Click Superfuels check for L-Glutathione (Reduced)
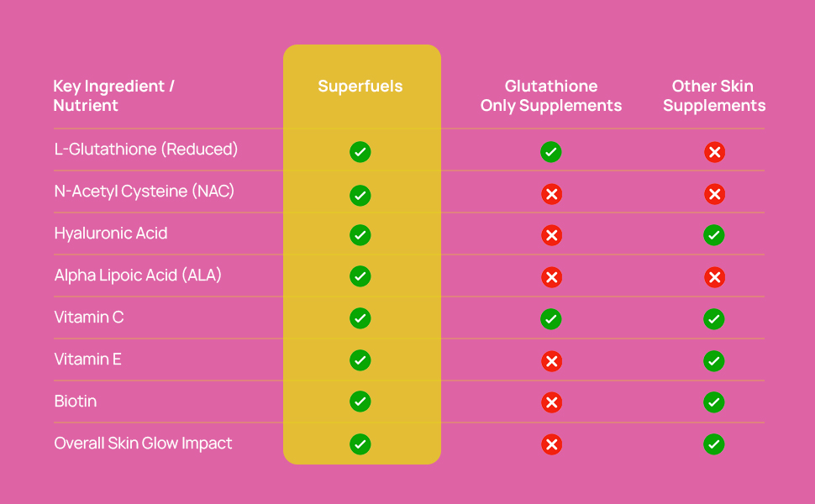This screenshot has height=504, width=815. tap(360, 152)
